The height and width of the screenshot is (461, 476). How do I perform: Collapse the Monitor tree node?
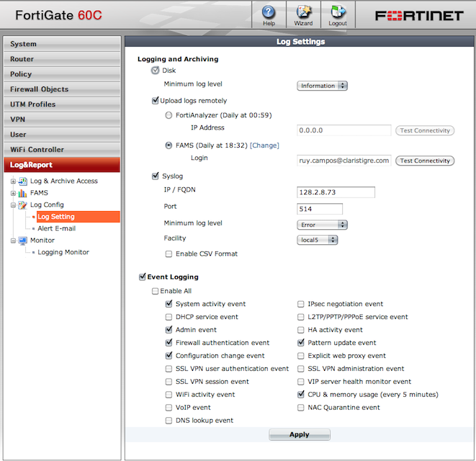tap(13, 241)
